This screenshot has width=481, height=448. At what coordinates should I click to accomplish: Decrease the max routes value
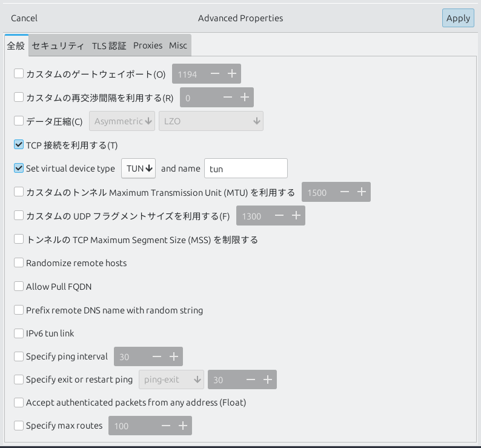[x=166, y=426]
